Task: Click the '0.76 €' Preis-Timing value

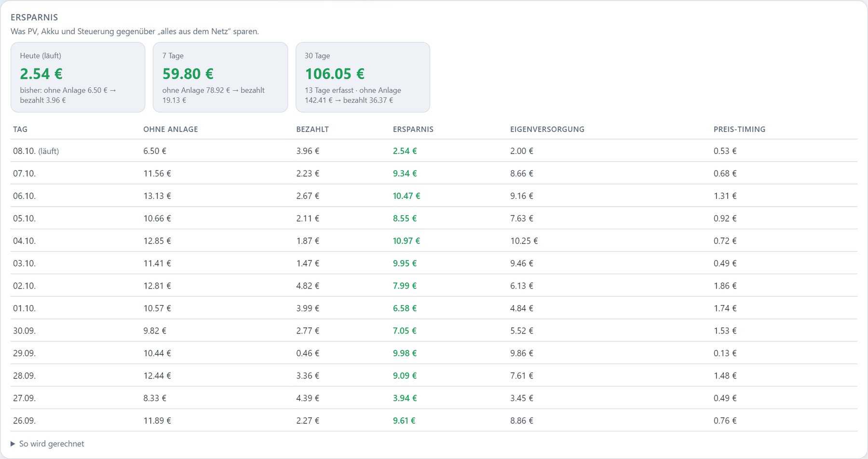Action: point(725,420)
